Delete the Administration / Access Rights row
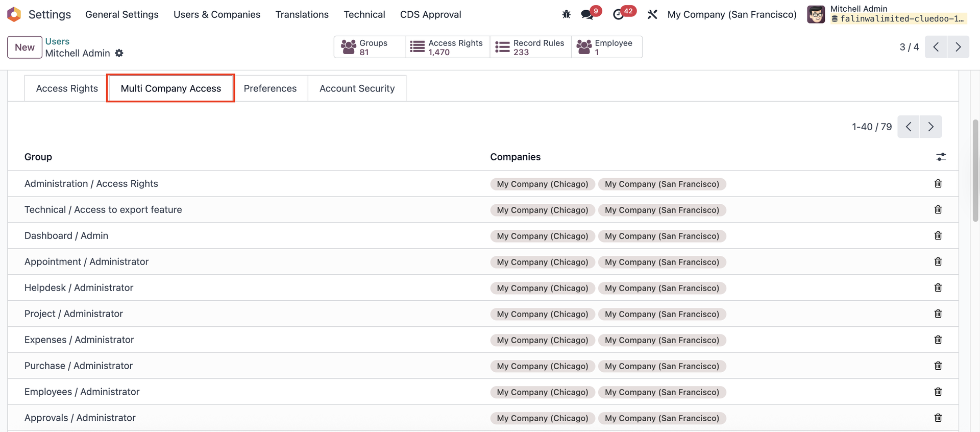Viewport: 980px width, 432px height. [938, 184]
